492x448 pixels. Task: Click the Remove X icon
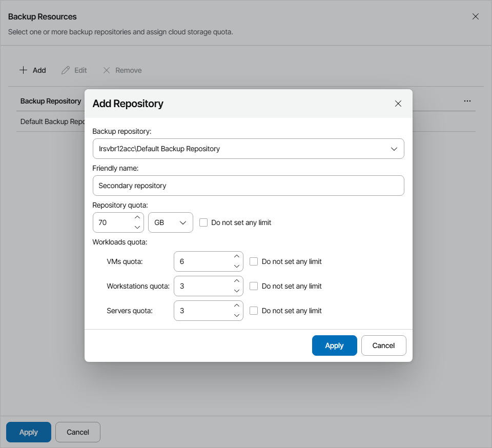(x=107, y=70)
